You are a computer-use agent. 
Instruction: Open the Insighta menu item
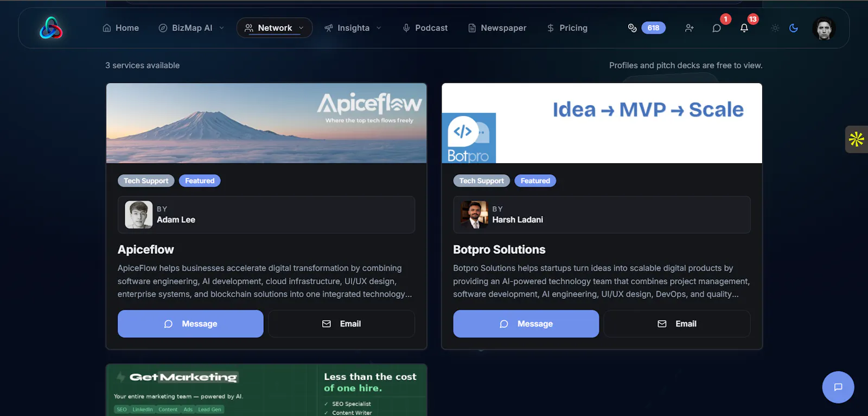coord(347,28)
